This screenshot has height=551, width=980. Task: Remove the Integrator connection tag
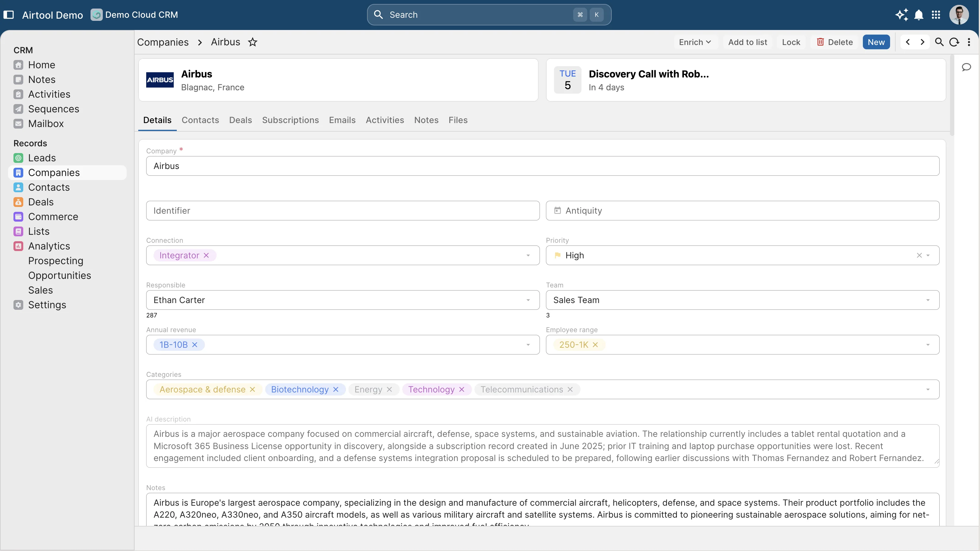pyautogui.click(x=206, y=255)
